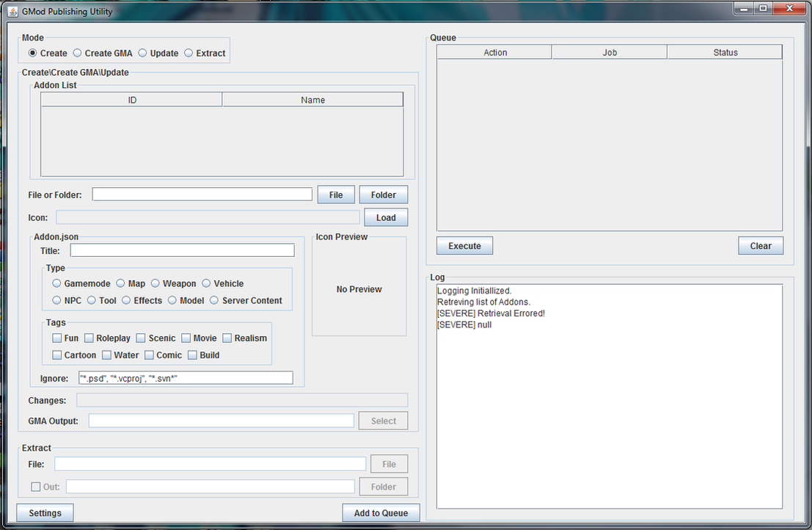Image resolution: width=812 pixels, height=530 pixels.
Task: Click the Java icon in the title bar
Action: [13, 12]
